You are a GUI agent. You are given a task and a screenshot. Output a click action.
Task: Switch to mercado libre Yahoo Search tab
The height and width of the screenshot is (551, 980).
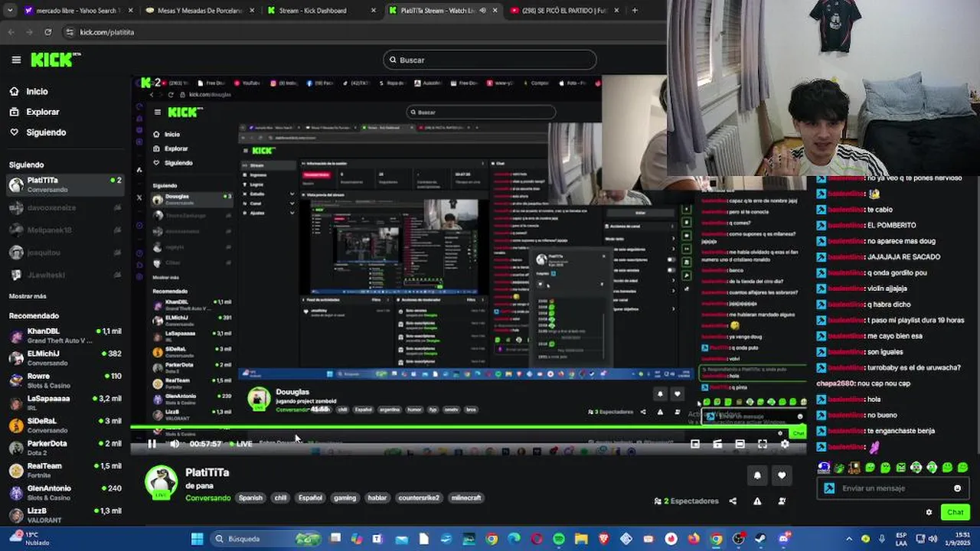click(77, 11)
